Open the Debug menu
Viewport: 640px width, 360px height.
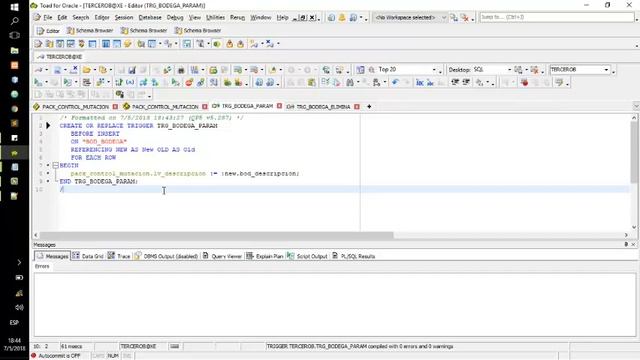(175, 18)
